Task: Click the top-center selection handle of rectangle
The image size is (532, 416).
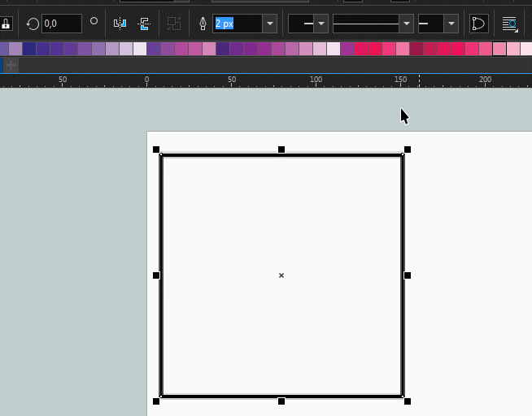Action: (281, 149)
